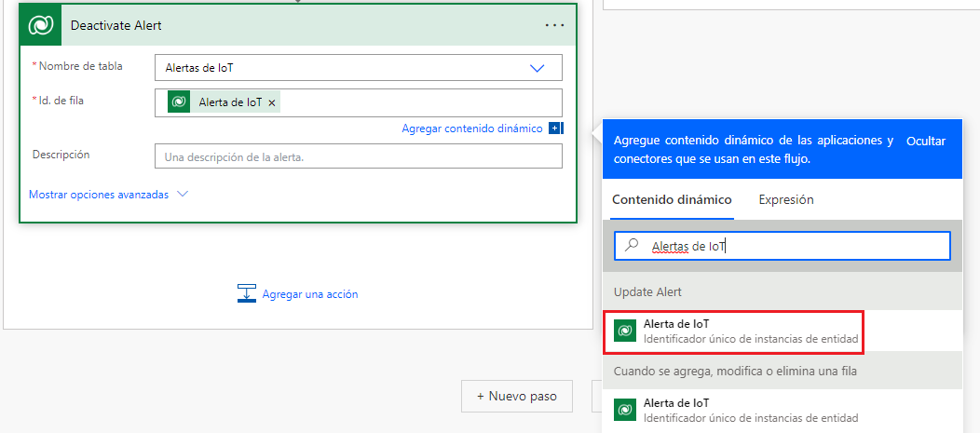The height and width of the screenshot is (433, 980).
Task: Click the dynamic content search box
Action: 783,246
